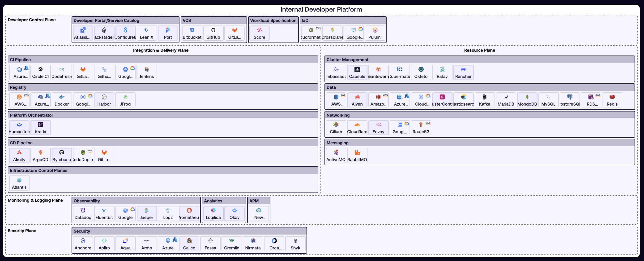
Task: Click the Rancher icon in Cluster Management
Action: [x=463, y=72]
